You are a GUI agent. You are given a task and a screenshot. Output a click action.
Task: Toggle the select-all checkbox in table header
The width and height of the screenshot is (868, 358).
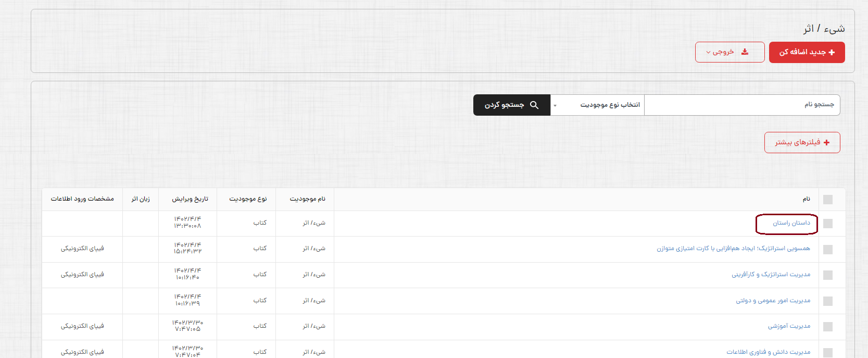[828, 200]
